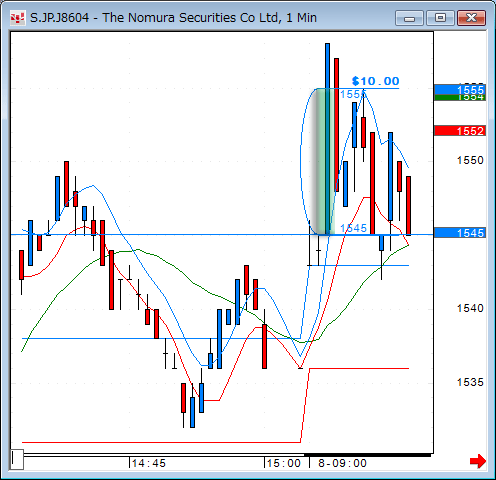
Task: Close the Nomura Securities chart window
Action: (471, 18)
